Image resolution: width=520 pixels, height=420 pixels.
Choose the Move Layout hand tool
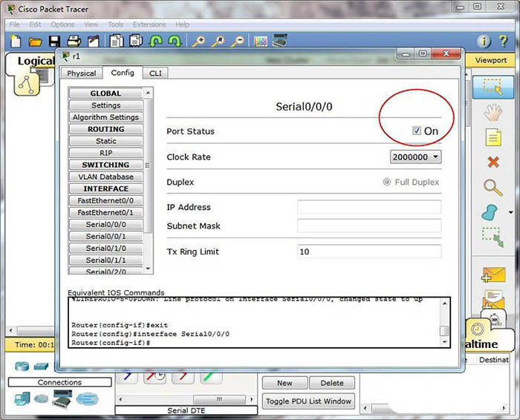coord(493,113)
